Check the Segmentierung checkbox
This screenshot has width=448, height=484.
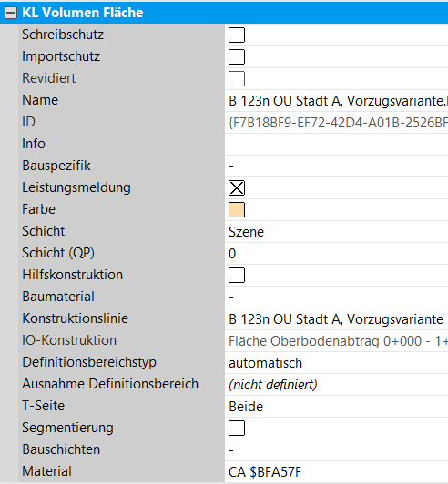[237, 429]
